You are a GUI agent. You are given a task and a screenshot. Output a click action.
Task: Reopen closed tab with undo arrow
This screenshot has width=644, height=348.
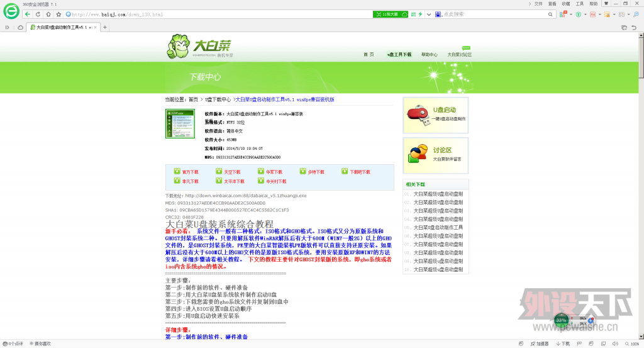(634, 28)
